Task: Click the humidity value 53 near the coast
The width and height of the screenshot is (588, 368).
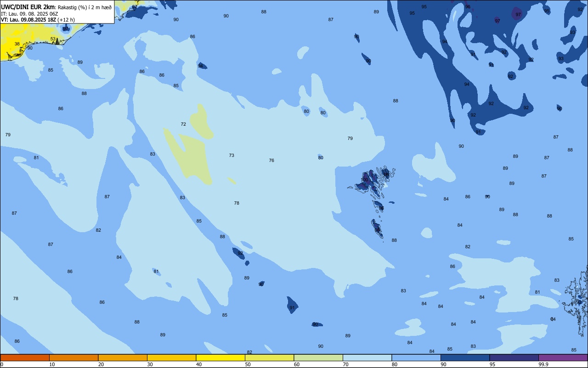Action: (53, 39)
